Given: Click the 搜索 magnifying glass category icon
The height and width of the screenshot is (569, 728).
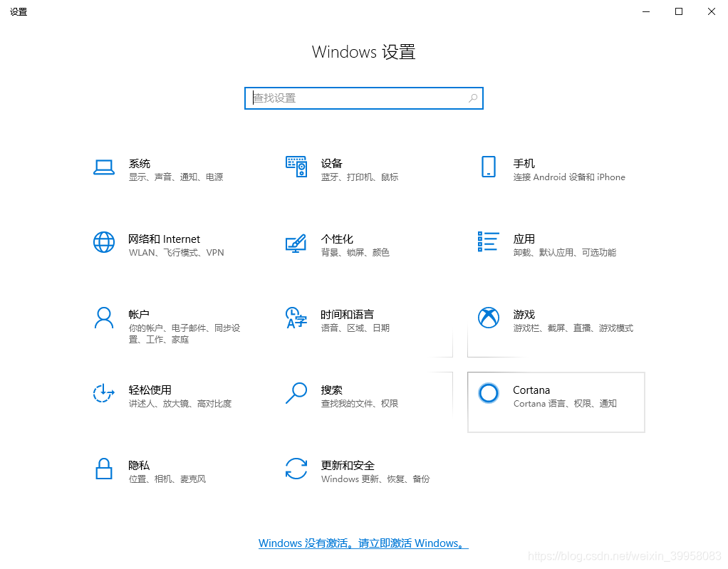Looking at the screenshot, I should [x=296, y=393].
